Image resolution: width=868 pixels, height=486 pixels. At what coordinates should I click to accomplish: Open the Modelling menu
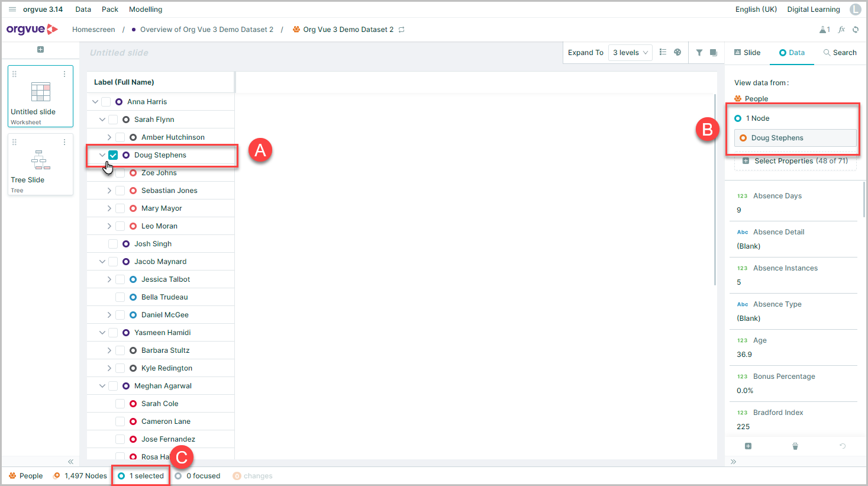click(146, 9)
